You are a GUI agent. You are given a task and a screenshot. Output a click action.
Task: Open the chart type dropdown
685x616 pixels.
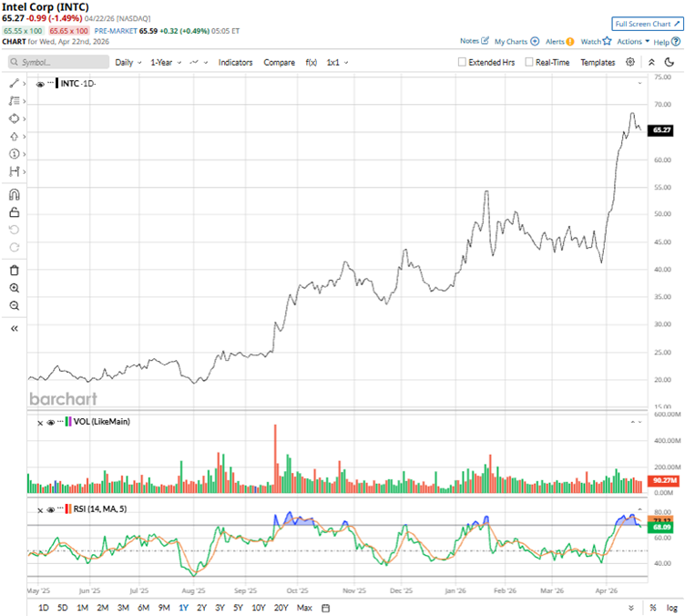point(199,63)
